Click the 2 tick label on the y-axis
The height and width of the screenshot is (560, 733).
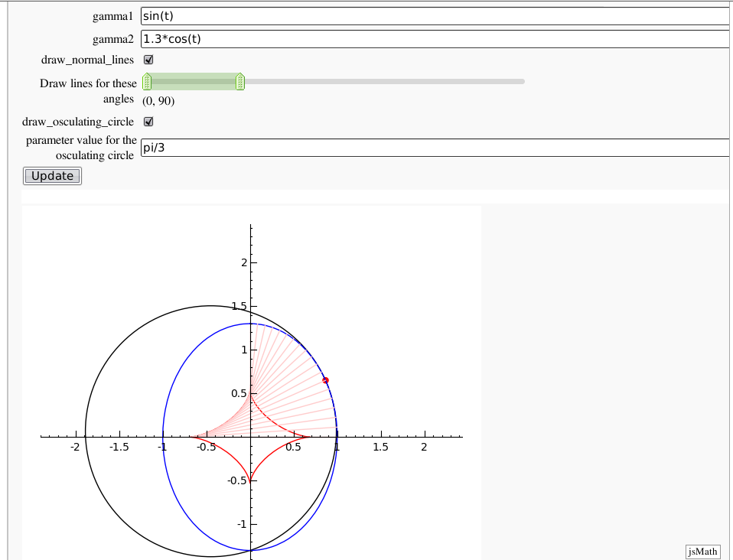coord(244,262)
